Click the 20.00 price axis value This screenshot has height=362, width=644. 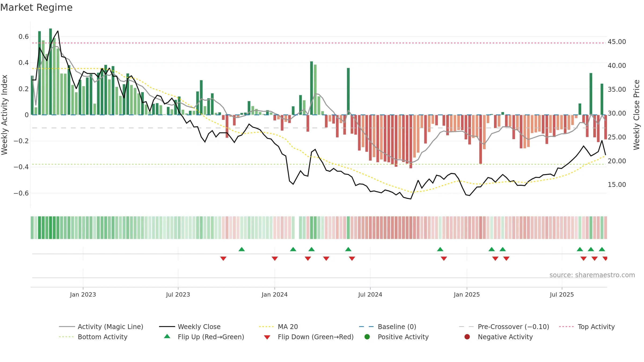click(x=617, y=161)
